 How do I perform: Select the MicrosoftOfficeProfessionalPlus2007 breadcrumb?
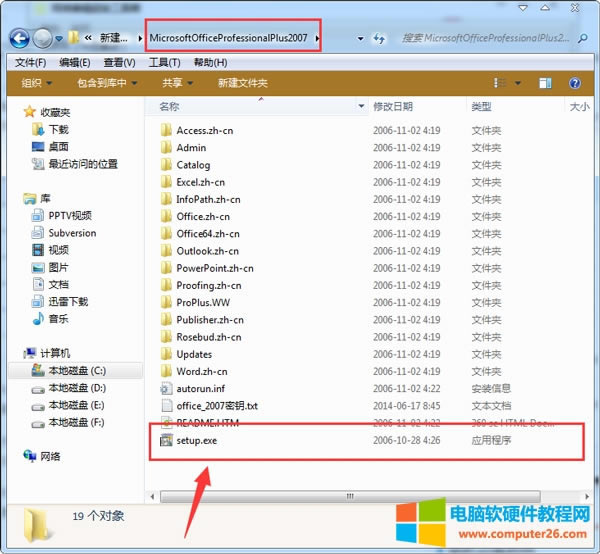228,38
